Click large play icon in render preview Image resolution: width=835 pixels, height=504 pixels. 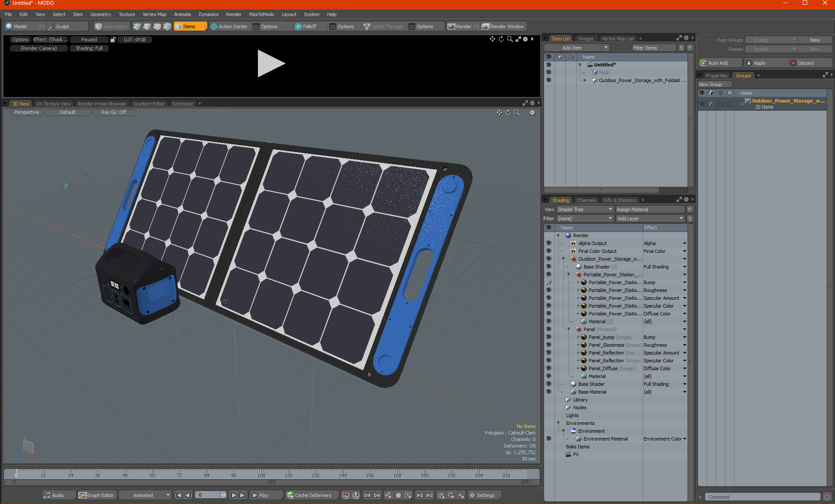click(271, 63)
